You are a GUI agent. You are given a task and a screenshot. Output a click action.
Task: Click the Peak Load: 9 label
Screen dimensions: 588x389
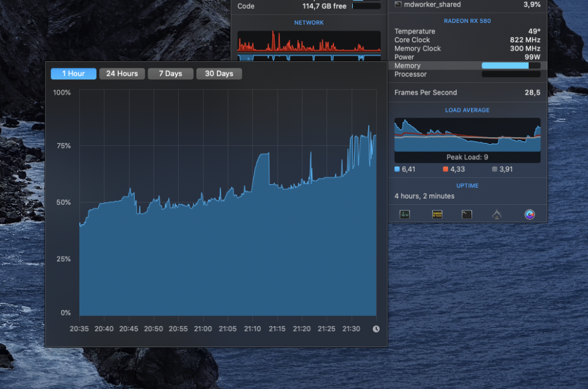coord(467,157)
